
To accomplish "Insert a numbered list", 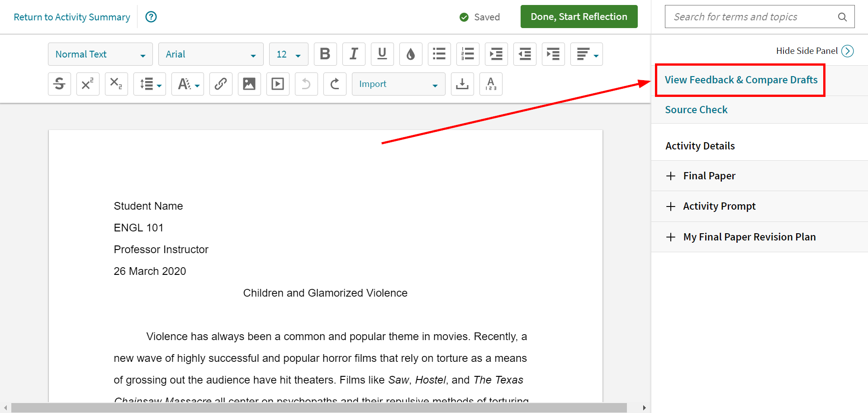I will pyautogui.click(x=468, y=54).
